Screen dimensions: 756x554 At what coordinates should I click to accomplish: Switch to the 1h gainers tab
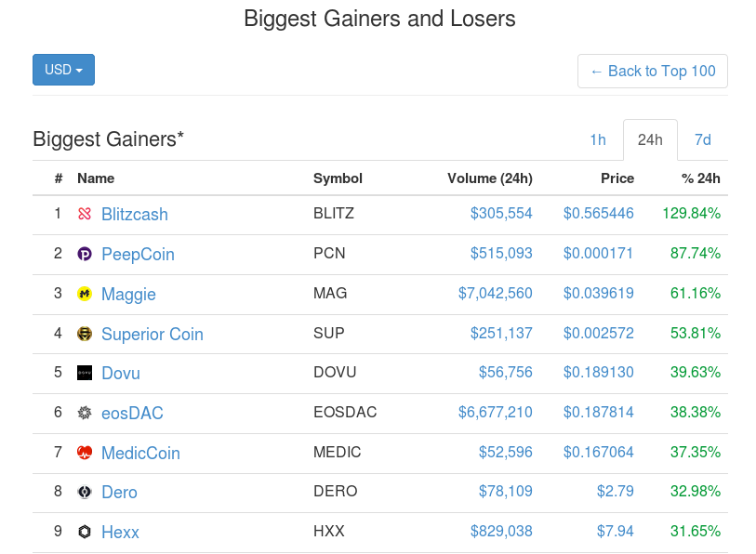click(598, 139)
